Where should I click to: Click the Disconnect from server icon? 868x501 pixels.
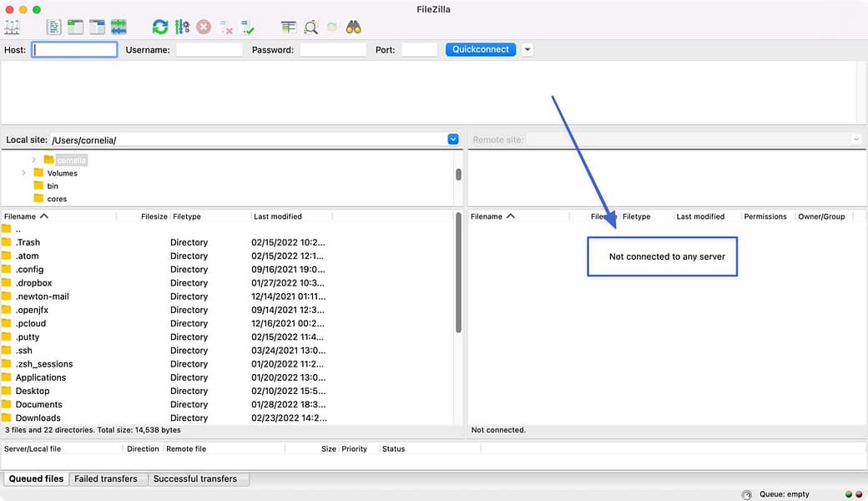click(226, 27)
